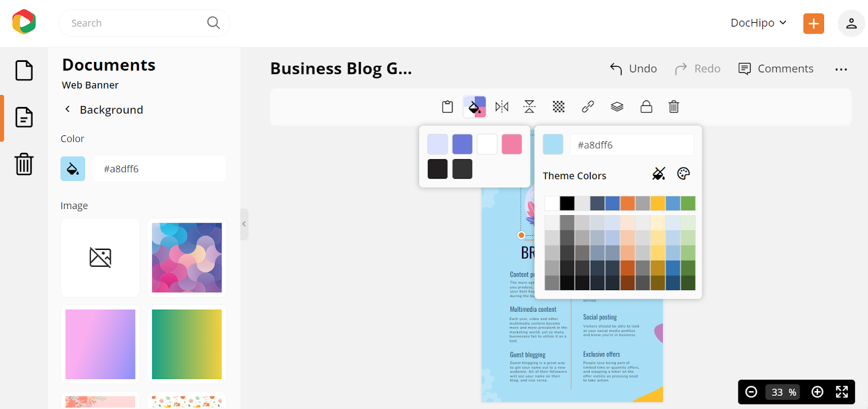
Task: Click the background fill bucket in Color section
Action: coord(73,169)
